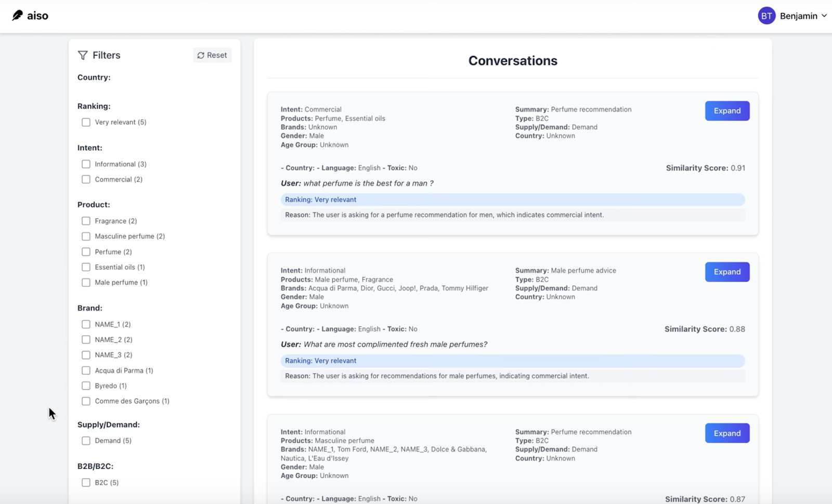832x504 pixels.
Task: Toggle the Masculine perfume (2) checkbox
Action: (x=86, y=236)
